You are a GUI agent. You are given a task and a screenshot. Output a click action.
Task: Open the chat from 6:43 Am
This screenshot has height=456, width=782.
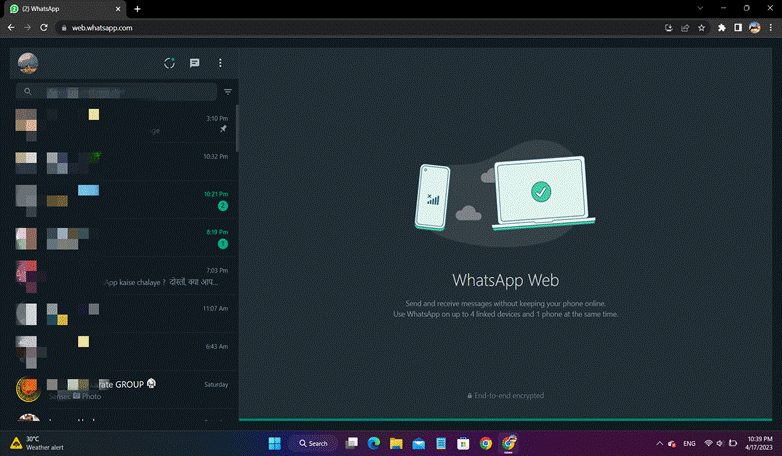point(124,352)
